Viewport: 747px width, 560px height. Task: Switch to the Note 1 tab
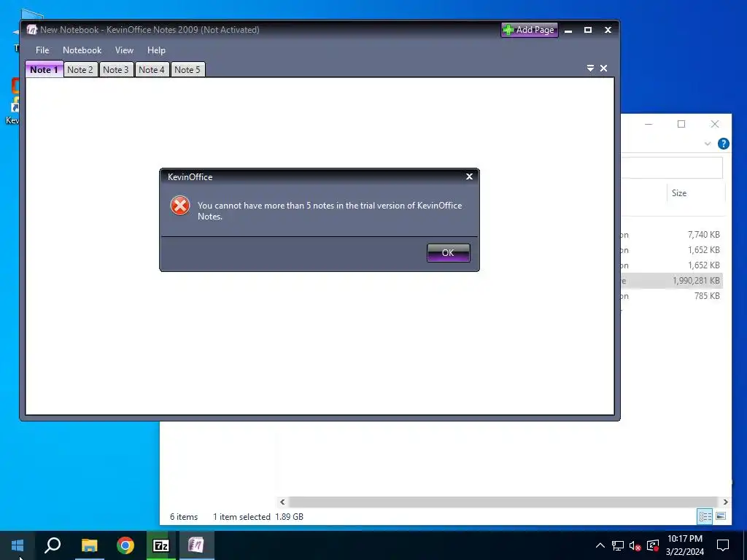click(x=44, y=69)
